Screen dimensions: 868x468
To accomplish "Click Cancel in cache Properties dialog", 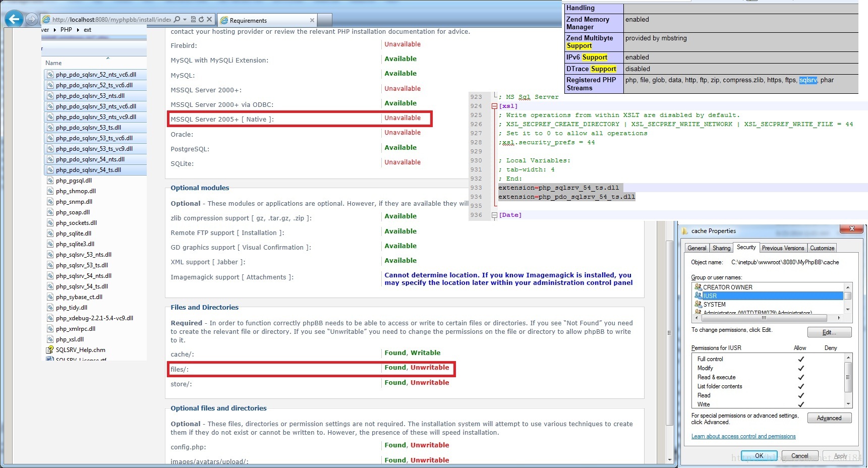I will point(800,456).
